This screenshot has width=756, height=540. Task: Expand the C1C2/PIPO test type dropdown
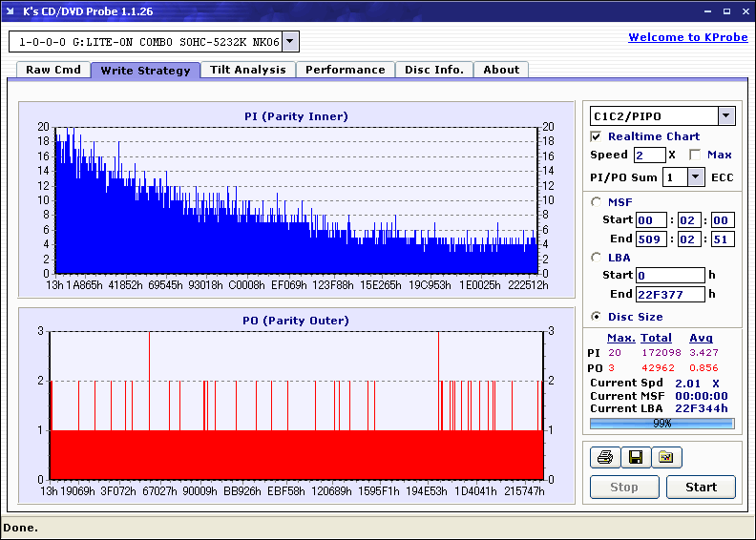pyautogui.click(x=725, y=115)
